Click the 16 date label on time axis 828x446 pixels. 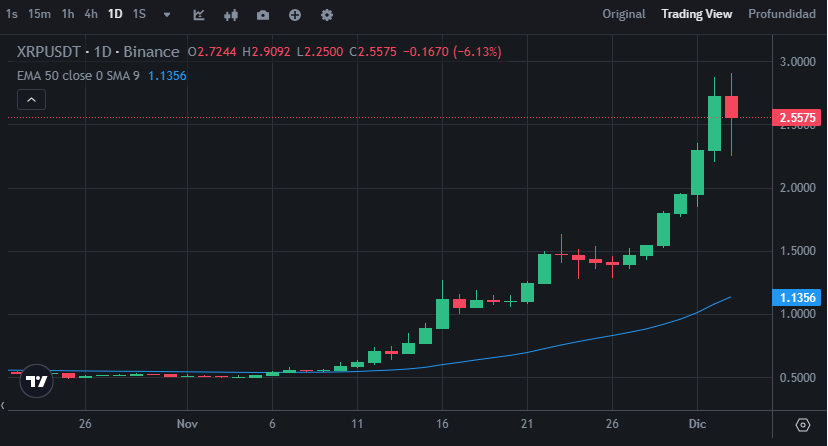pyautogui.click(x=442, y=424)
